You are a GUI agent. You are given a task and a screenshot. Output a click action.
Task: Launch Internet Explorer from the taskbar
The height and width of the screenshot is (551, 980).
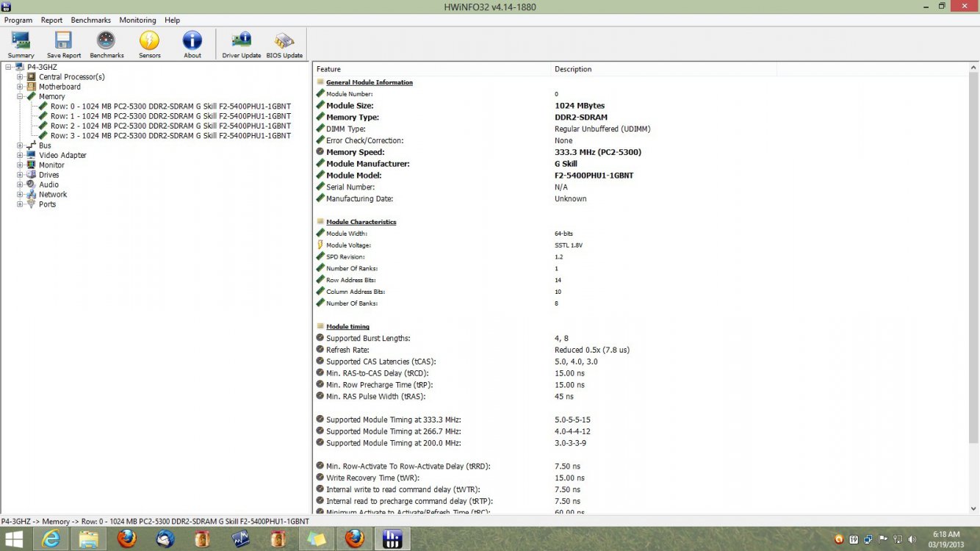pos(51,539)
